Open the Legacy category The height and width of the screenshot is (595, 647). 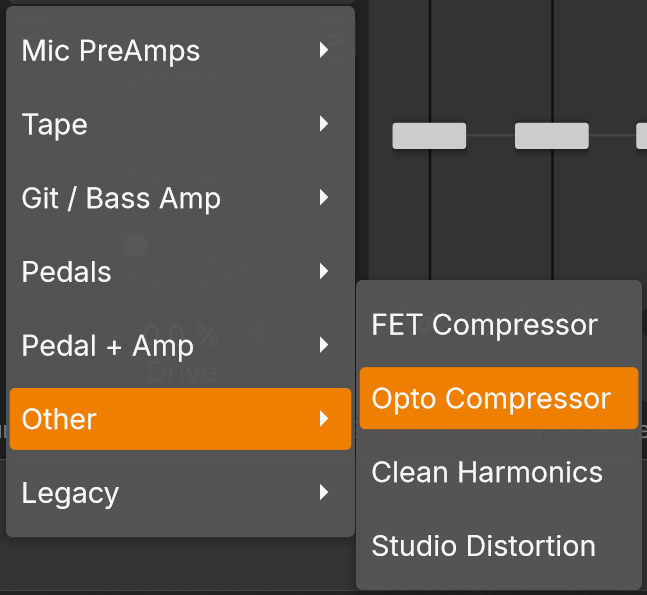[70, 493]
